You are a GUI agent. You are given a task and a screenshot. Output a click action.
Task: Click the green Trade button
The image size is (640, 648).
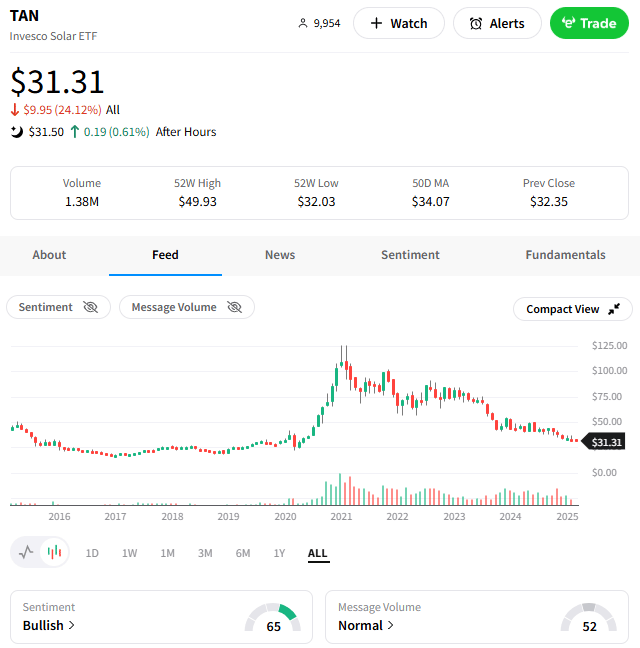(589, 23)
